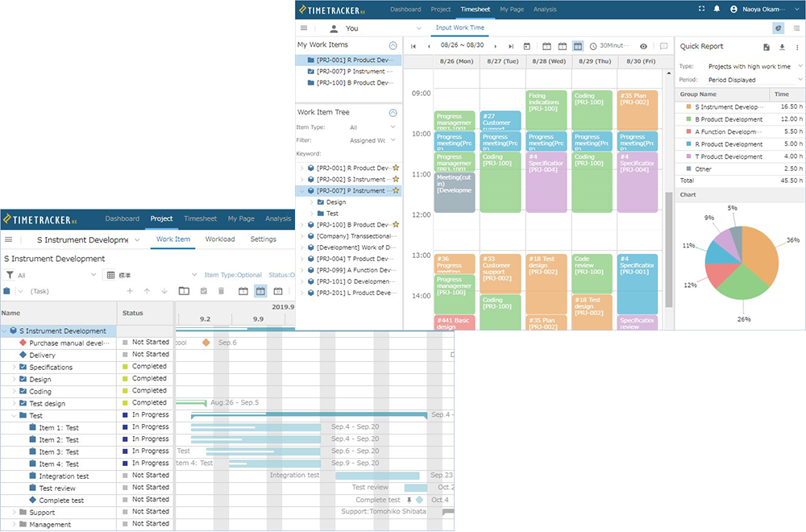Expand the PRJ-001 R Product tree node

tap(302, 168)
